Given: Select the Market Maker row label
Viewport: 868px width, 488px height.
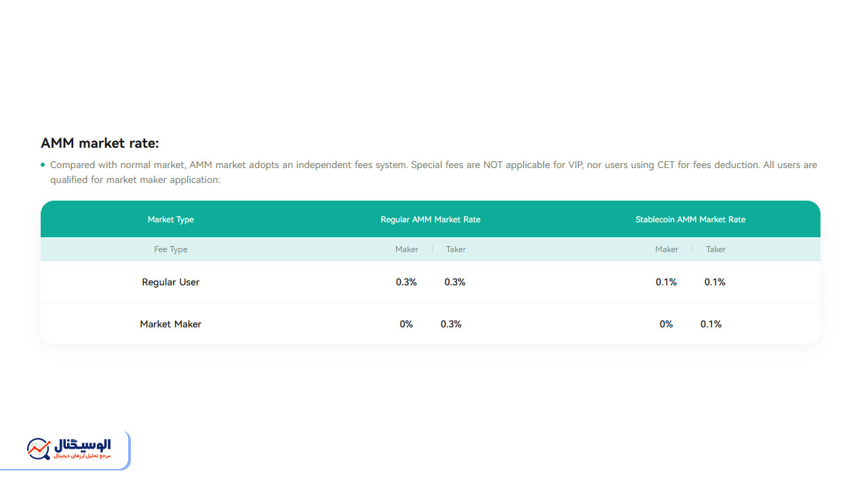Looking at the screenshot, I should coord(171,324).
